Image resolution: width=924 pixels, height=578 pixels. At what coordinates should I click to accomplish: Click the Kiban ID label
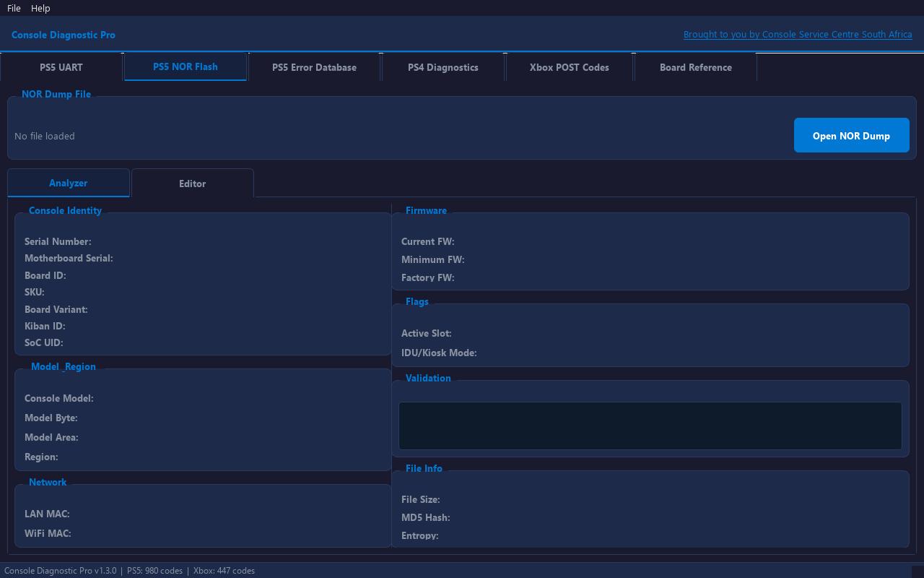pyautogui.click(x=45, y=326)
